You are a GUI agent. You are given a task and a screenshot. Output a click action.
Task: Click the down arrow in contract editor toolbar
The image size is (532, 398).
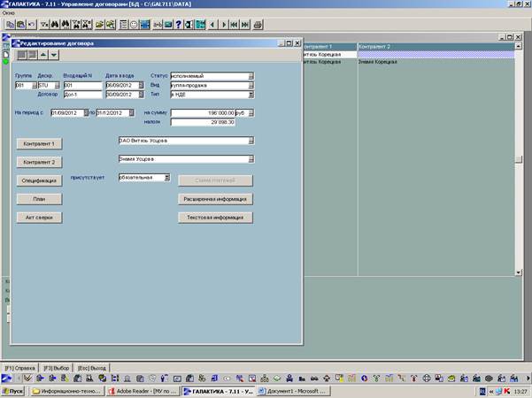coord(53,55)
